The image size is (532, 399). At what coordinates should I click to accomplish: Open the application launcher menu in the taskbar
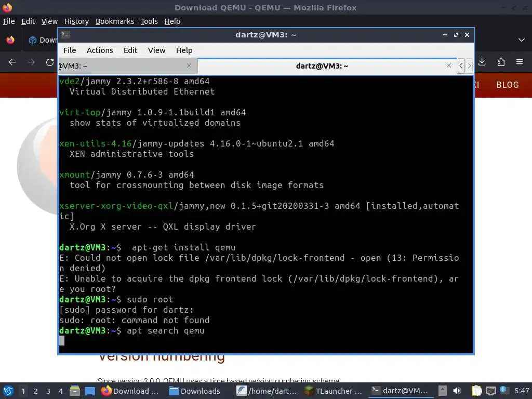click(x=8, y=391)
